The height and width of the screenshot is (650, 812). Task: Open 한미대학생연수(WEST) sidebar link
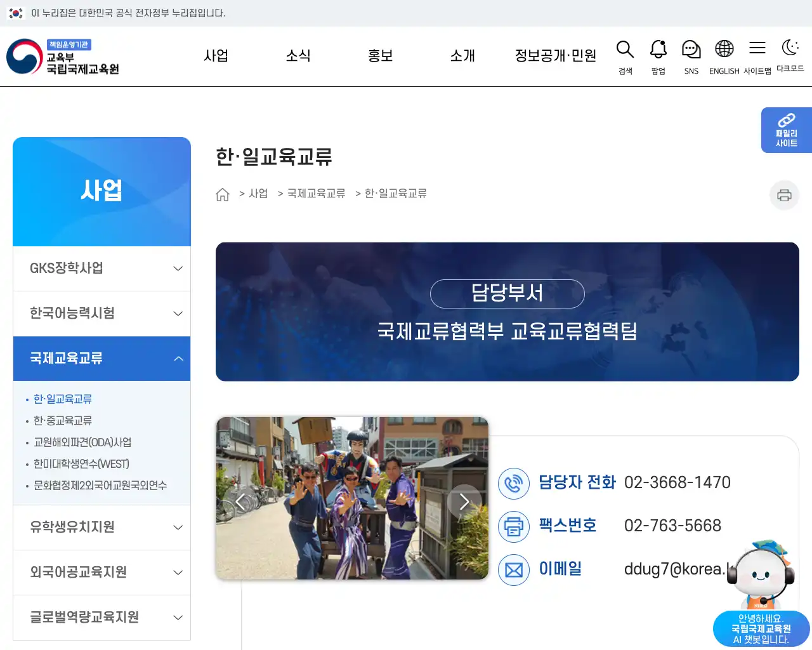point(81,464)
